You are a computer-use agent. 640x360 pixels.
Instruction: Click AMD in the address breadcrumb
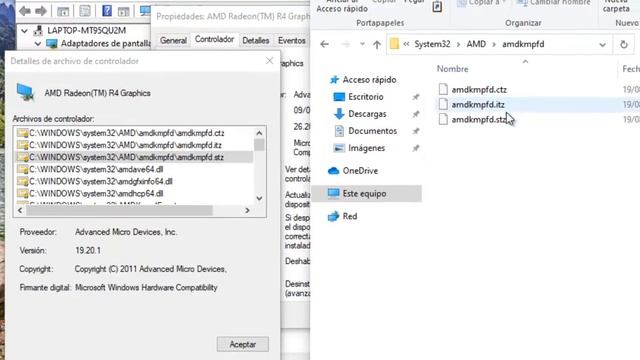(x=476, y=44)
